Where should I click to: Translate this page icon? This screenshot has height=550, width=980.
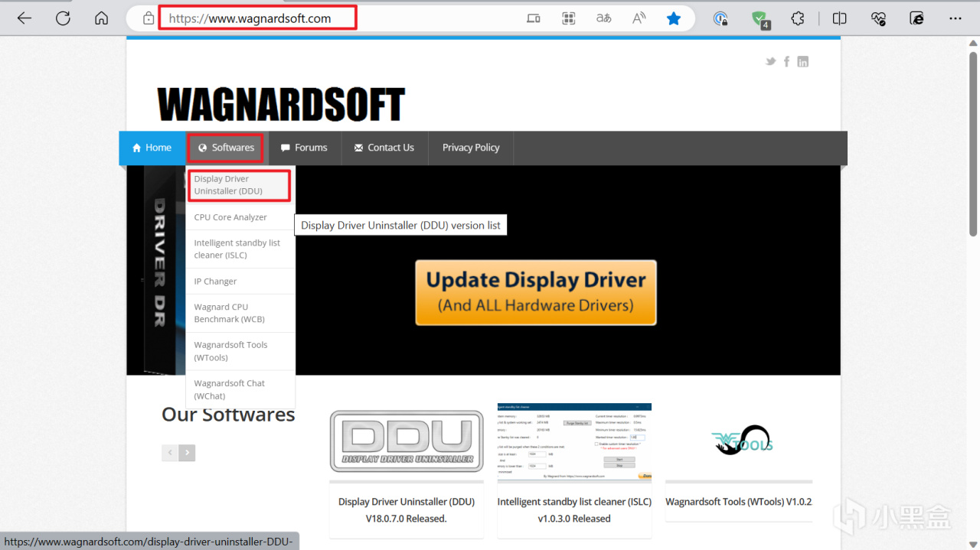coord(604,18)
